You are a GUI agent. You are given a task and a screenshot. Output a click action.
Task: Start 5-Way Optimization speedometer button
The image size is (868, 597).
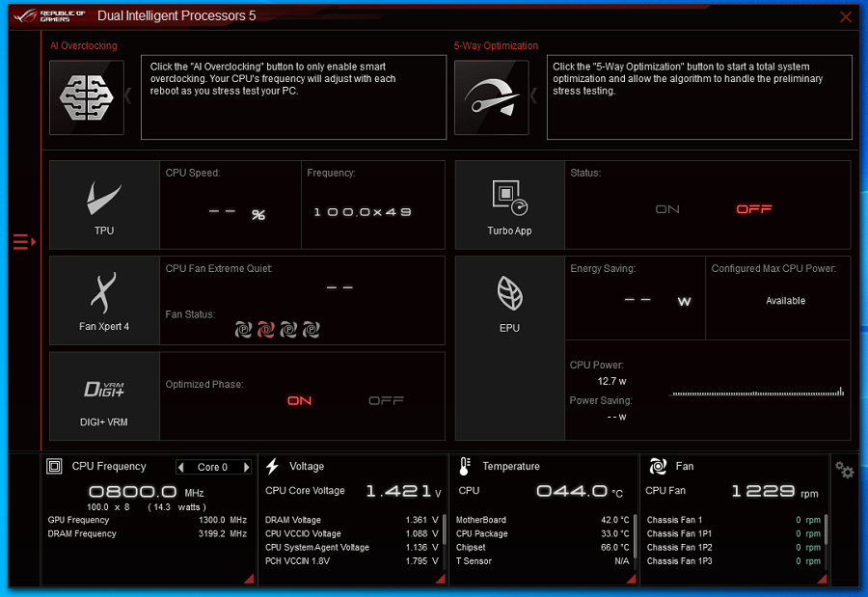coord(492,97)
